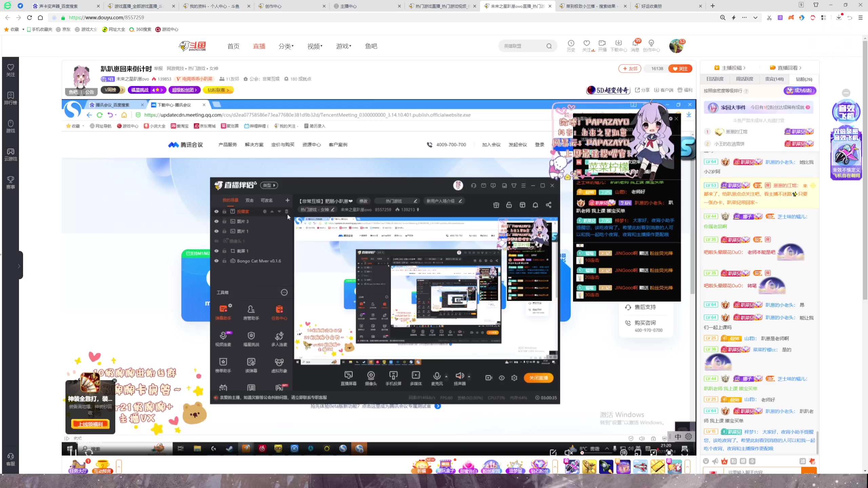Open the 粉丝家园 activity icon
The image size is (868, 488).
click(491, 467)
